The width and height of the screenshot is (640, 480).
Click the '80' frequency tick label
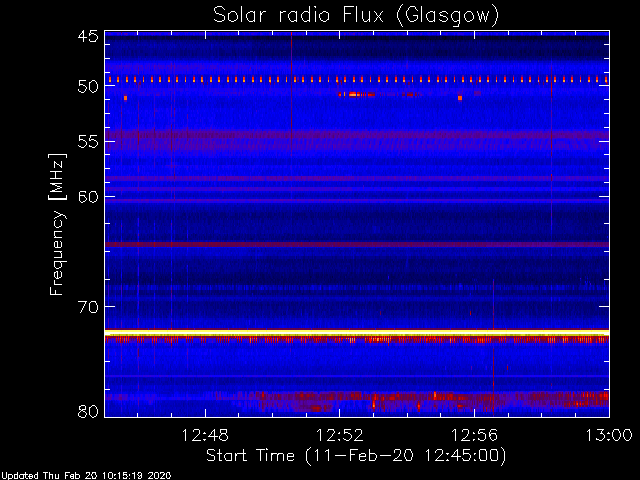tap(88, 411)
